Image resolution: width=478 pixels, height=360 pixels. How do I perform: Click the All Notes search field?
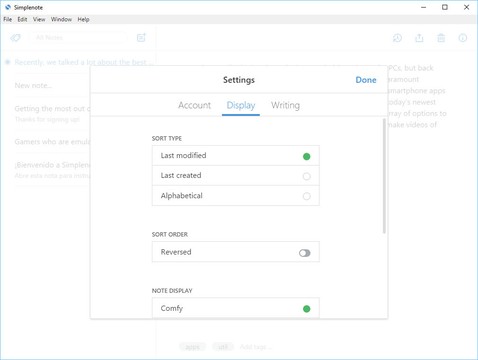click(79, 38)
